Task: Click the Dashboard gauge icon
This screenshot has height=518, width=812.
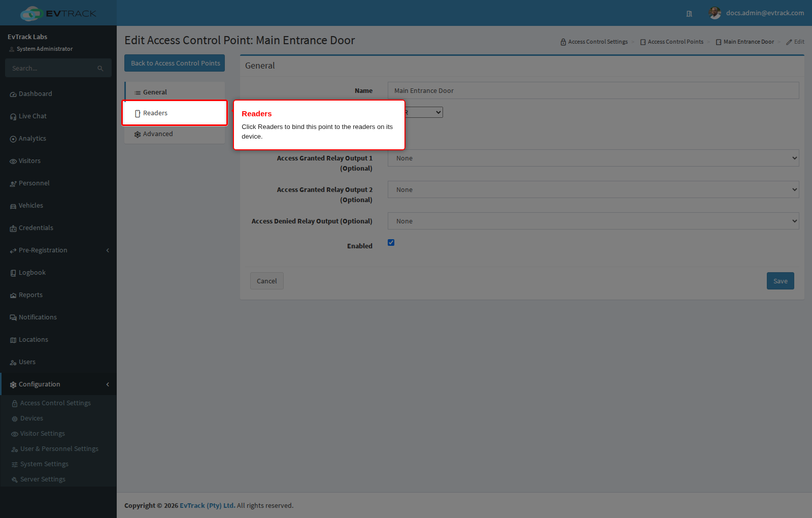Action: tap(13, 94)
